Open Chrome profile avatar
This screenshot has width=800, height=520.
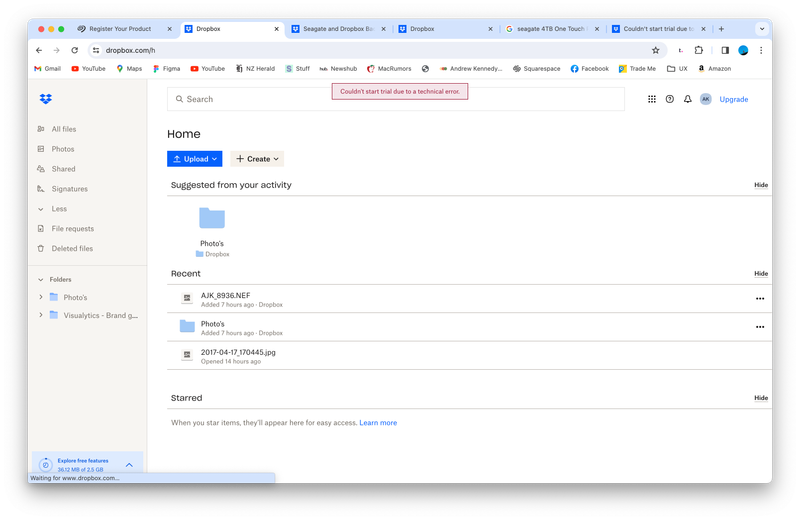click(743, 50)
